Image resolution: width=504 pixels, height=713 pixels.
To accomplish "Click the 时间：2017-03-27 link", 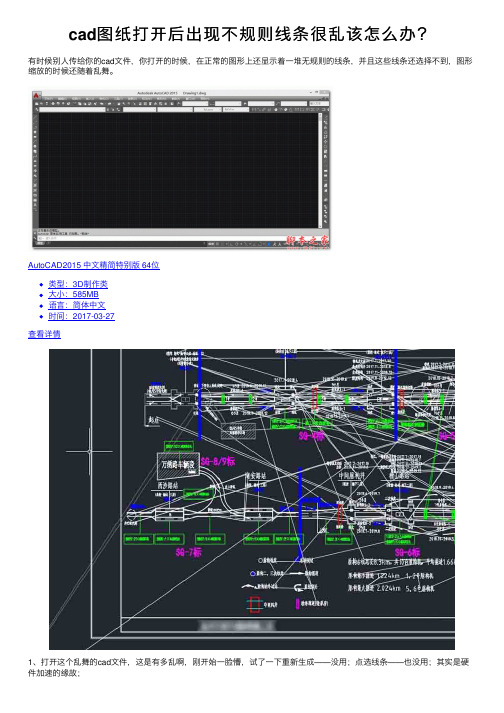I will pos(81,316).
